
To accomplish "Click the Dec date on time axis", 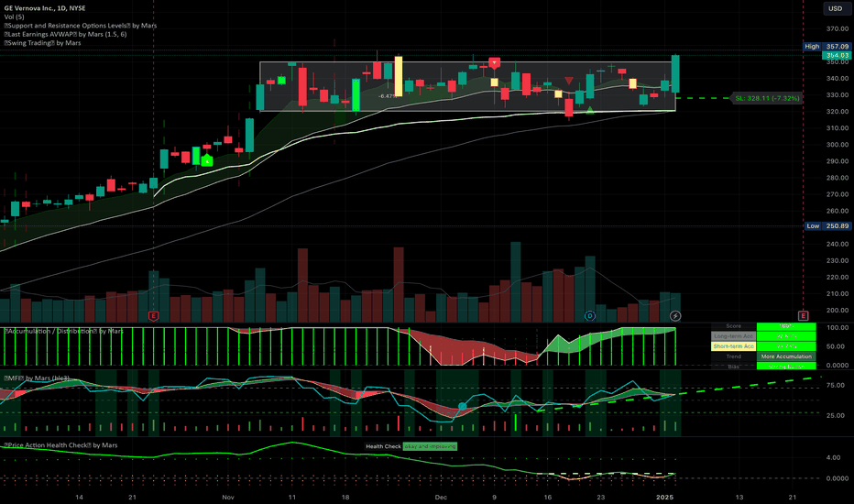I will tap(441, 497).
